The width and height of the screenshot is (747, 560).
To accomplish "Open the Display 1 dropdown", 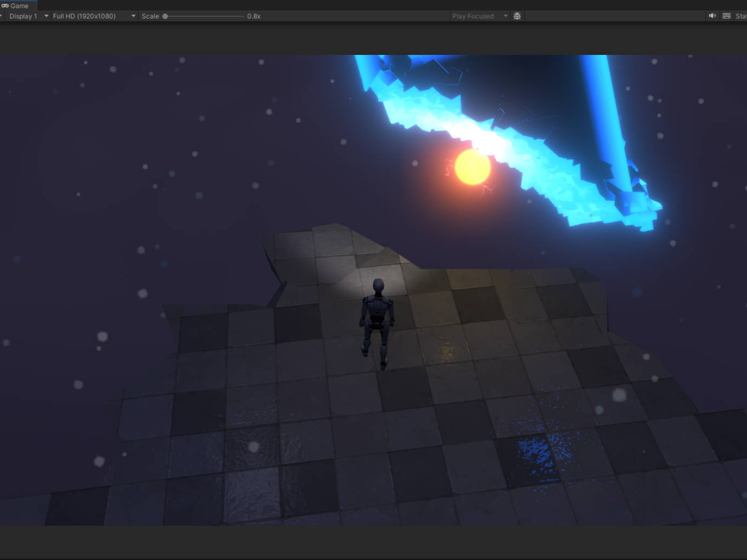I will coord(23,16).
